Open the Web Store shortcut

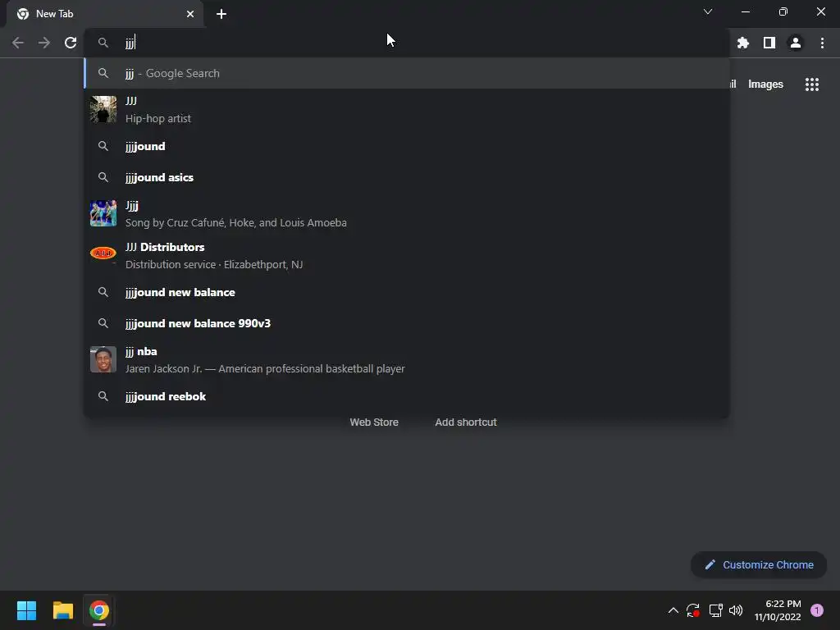tap(374, 422)
